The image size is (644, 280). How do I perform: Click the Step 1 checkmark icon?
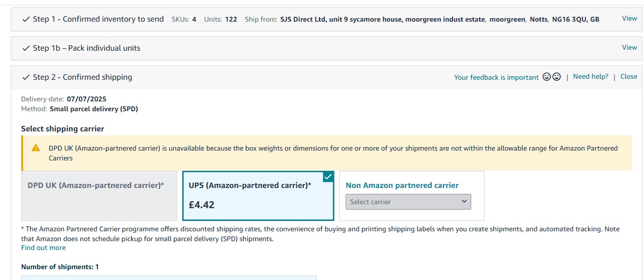point(26,19)
